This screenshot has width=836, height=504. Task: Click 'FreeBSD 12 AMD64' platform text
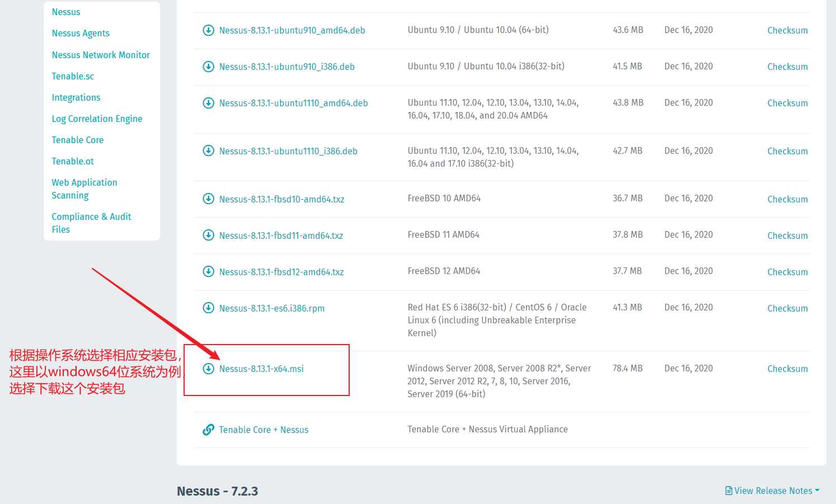pyautogui.click(x=444, y=271)
